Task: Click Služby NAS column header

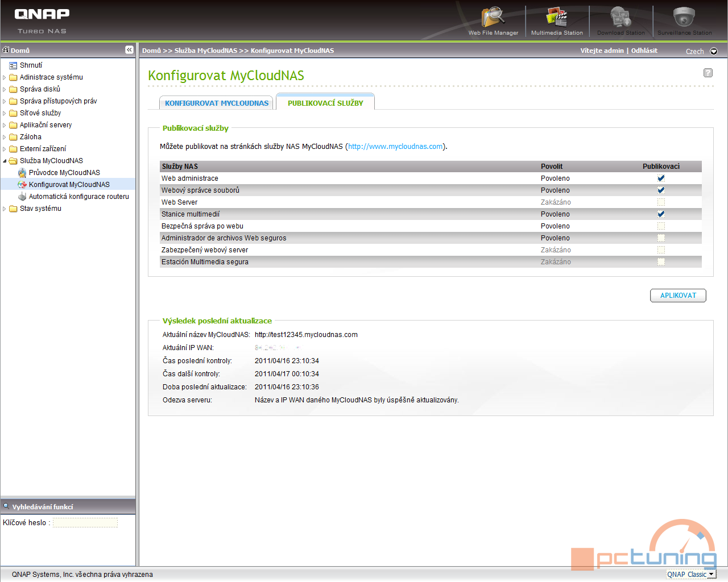Action: tap(180, 167)
